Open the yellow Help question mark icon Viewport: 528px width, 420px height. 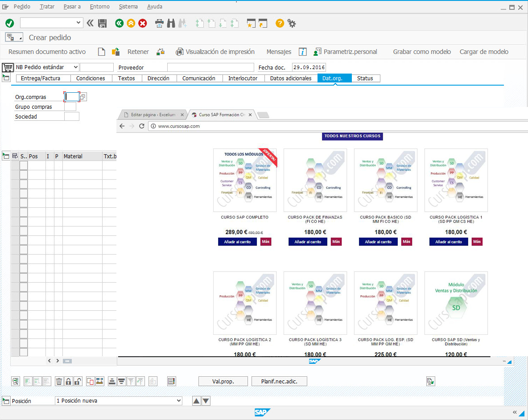coord(280,23)
